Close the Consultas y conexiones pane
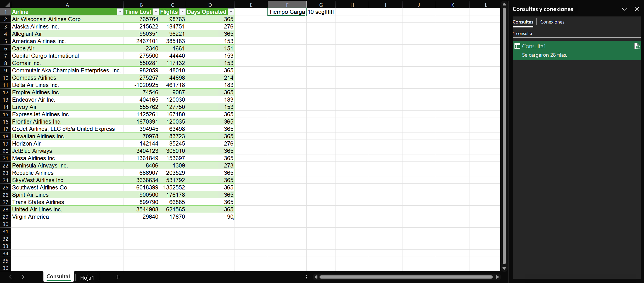 (x=637, y=9)
